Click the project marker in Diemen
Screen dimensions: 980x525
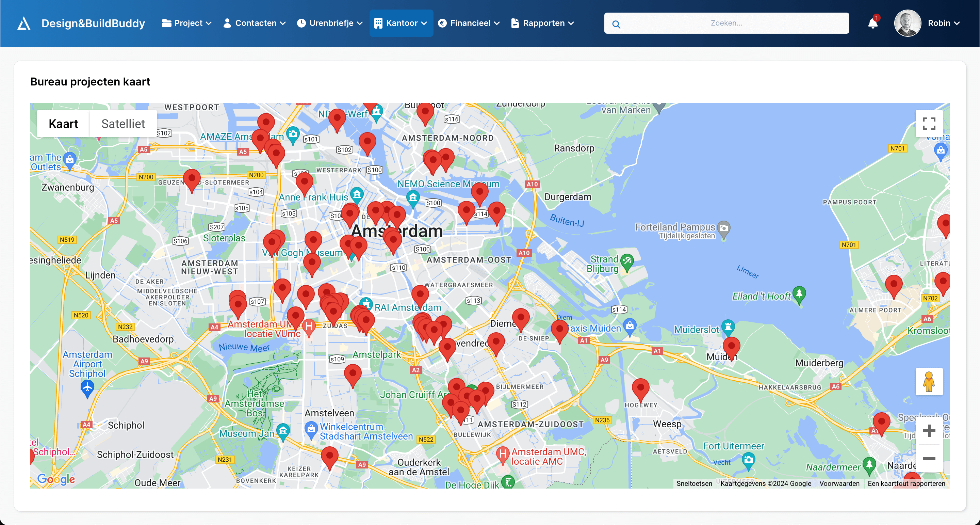[521, 320]
